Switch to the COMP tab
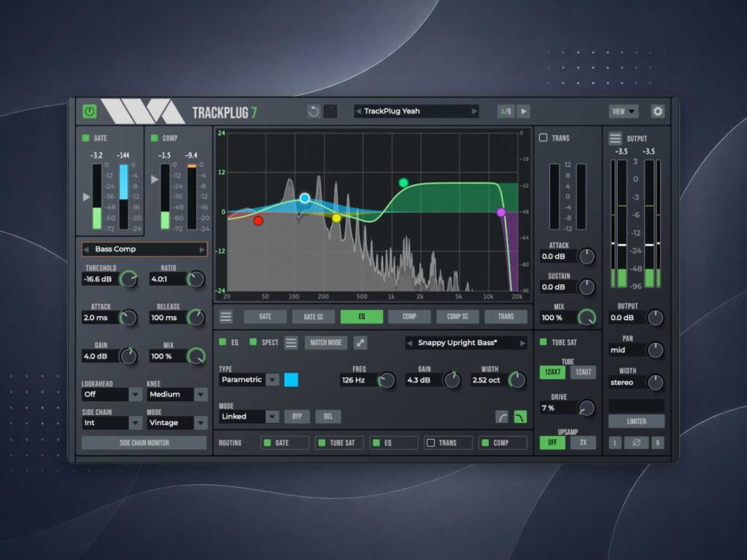 tap(410, 316)
